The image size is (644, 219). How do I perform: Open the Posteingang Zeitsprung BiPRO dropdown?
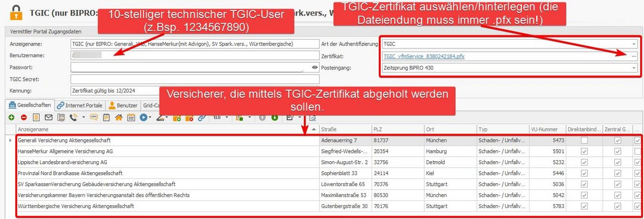(634, 68)
